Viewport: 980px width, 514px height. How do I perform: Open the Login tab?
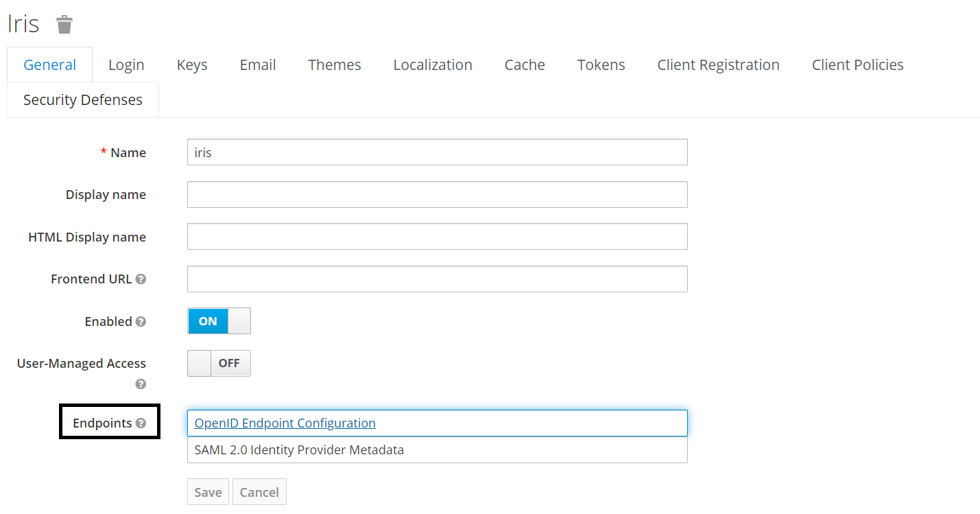coord(126,65)
